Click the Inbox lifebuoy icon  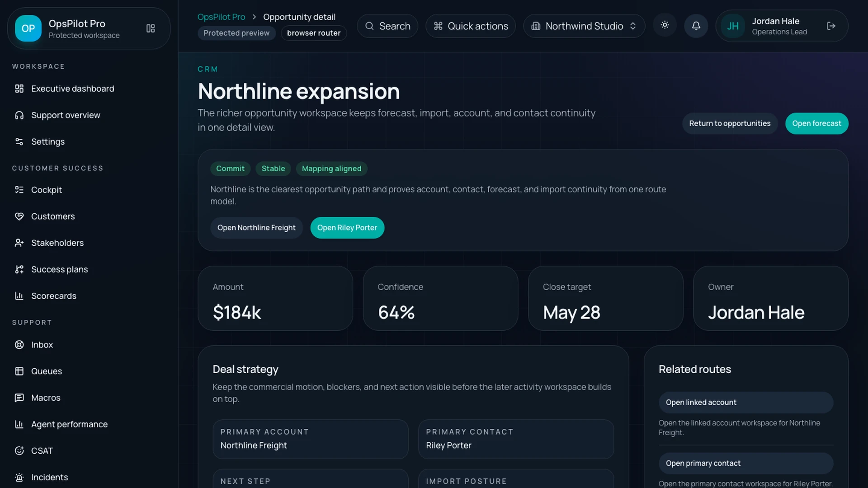coord(19,345)
